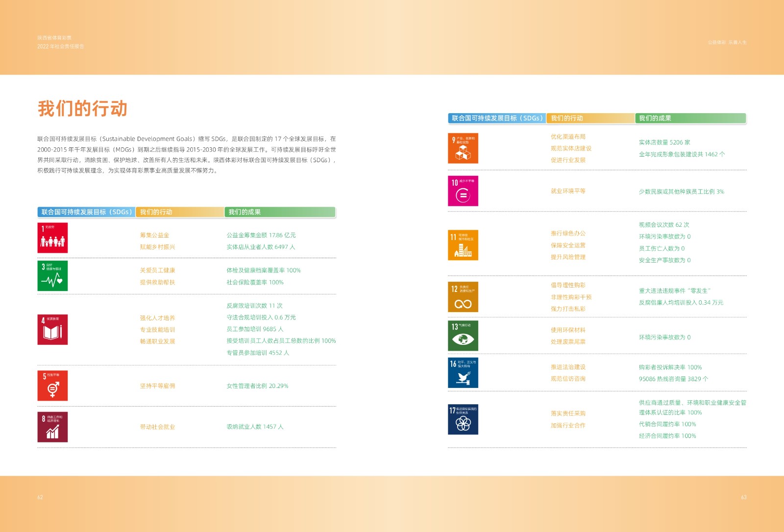
Task: Select the text 强力打击私彩
Action: (x=568, y=309)
